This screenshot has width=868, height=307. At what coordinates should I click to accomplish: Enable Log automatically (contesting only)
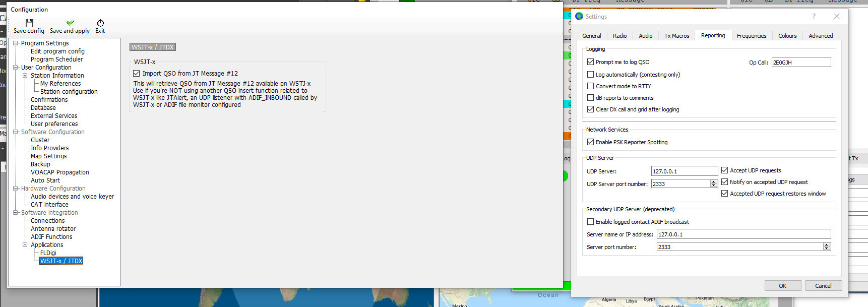point(590,75)
